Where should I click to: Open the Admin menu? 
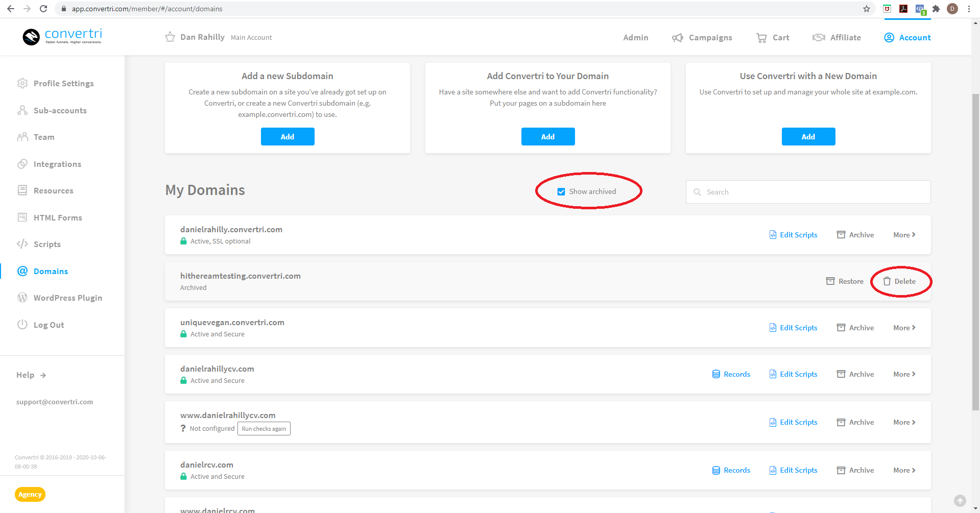pyautogui.click(x=635, y=37)
